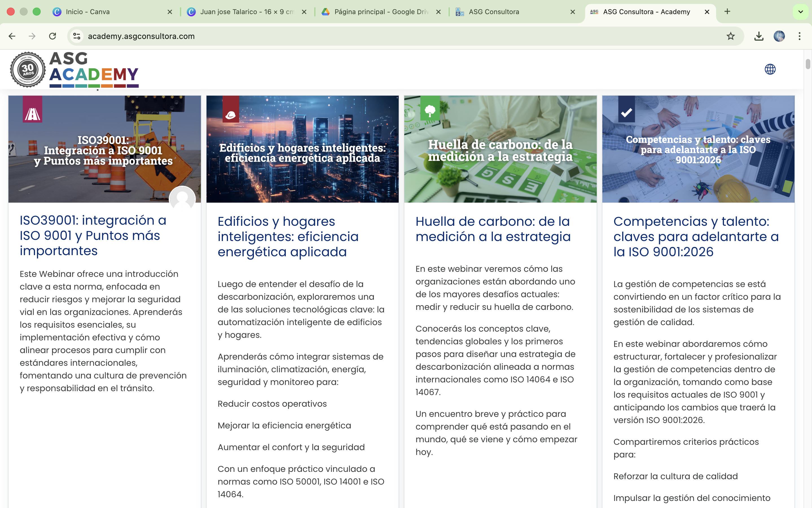Open the Huella de carbono webinar link

point(493,229)
